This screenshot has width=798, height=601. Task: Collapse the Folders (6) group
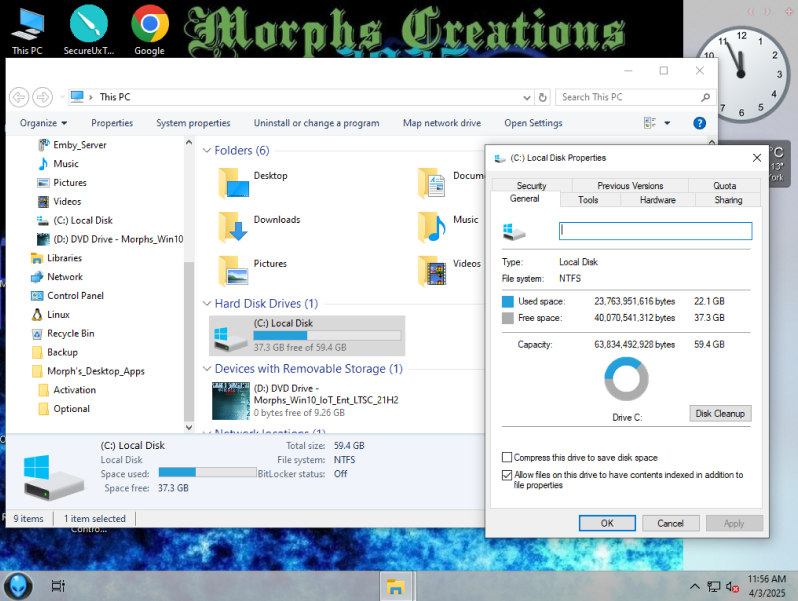coord(207,151)
